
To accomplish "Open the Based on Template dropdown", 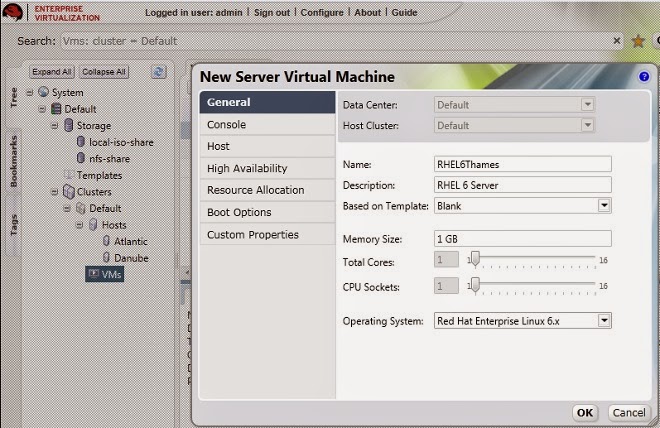I will point(604,205).
